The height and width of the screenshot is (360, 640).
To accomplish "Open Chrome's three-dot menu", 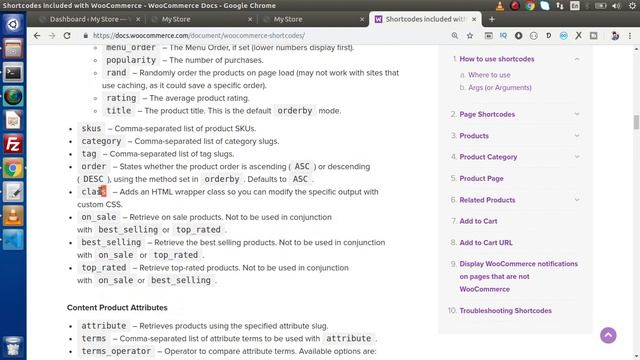I will tap(630, 36).
